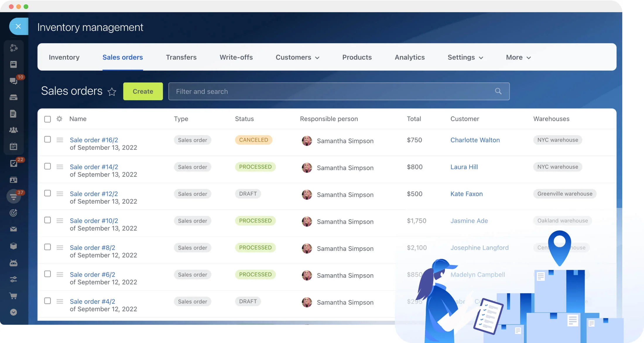Go to the Analytics tab
644x343 pixels.
pyautogui.click(x=410, y=57)
